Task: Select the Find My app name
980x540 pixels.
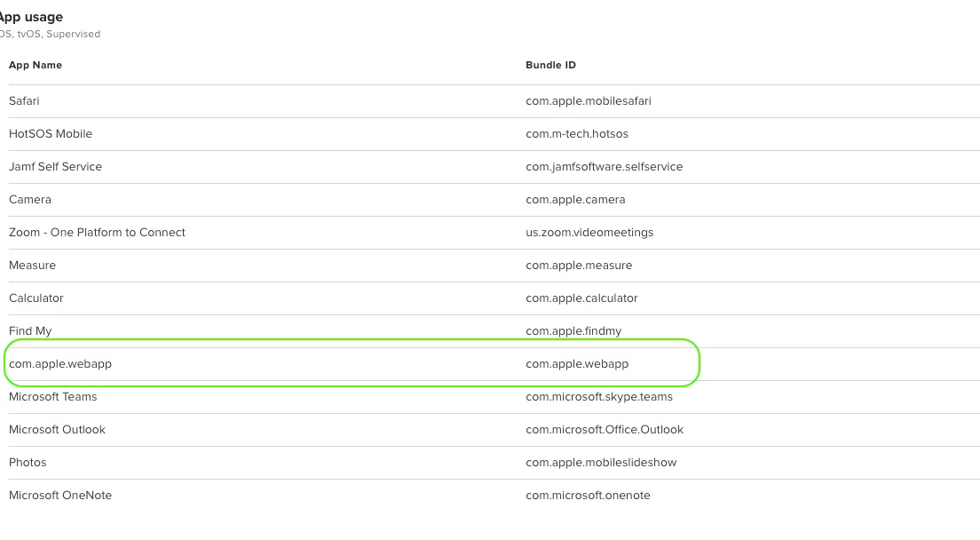Action: click(30, 331)
